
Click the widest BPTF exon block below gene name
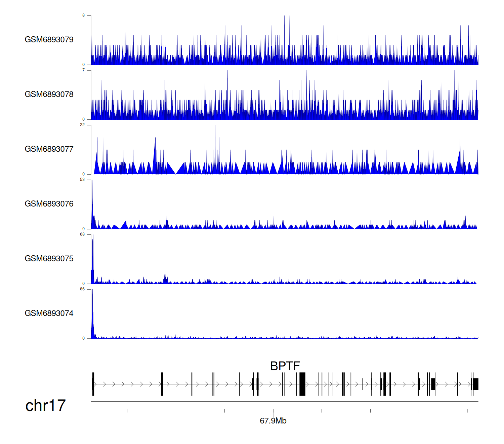pos(302,384)
